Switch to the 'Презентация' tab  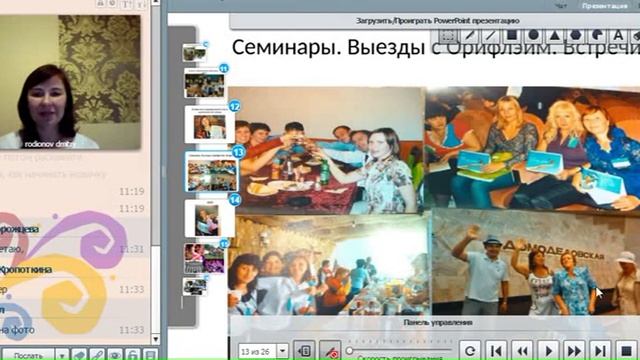(605, 6)
